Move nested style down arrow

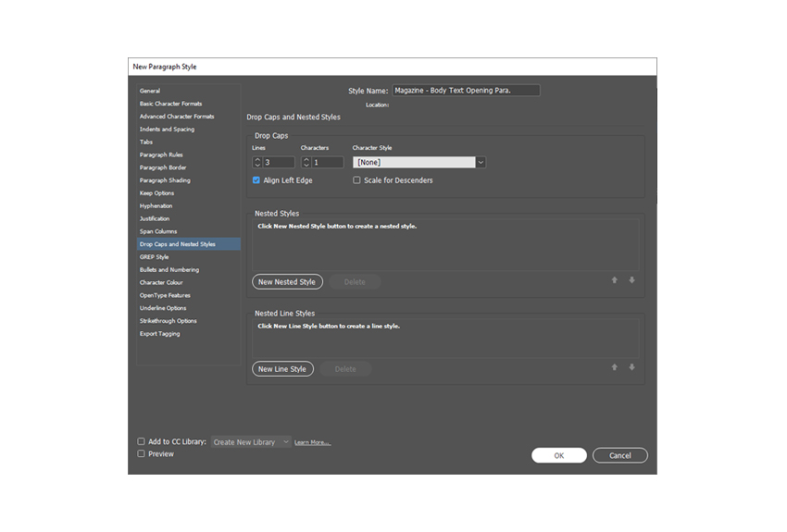coord(631,280)
